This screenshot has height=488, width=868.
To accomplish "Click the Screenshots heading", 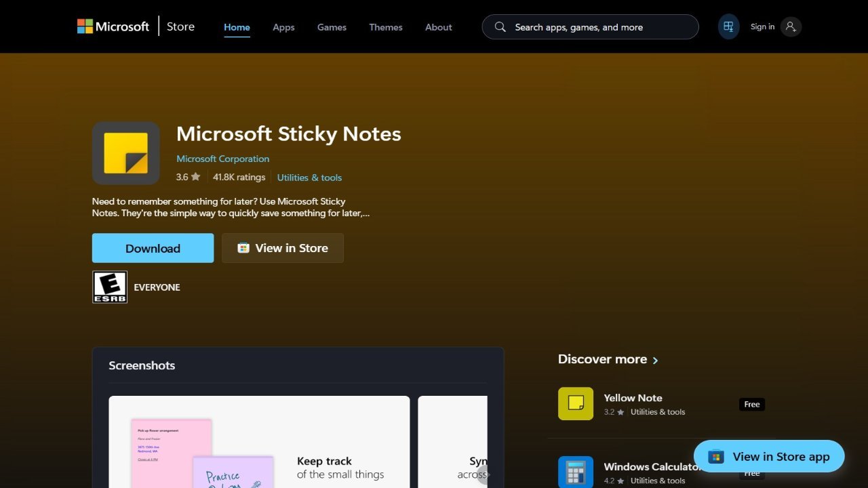I will [x=142, y=365].
